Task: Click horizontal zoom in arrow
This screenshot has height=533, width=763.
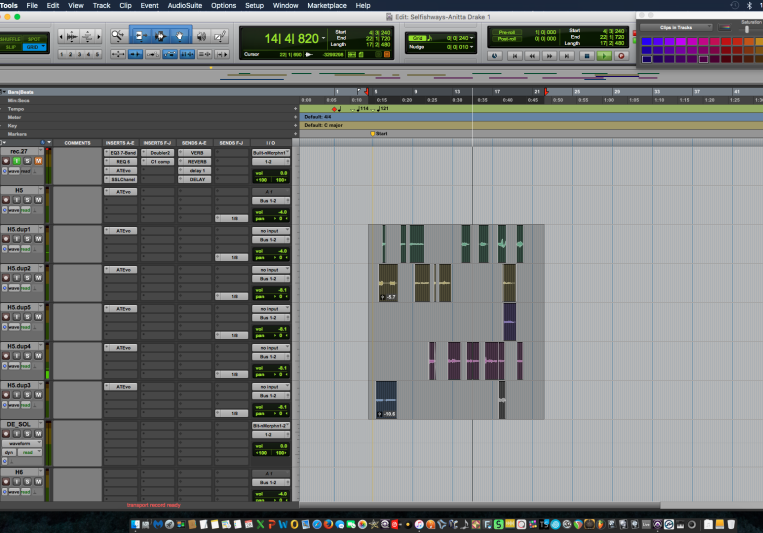Action: pyautogui.click(x=99, y=37)
